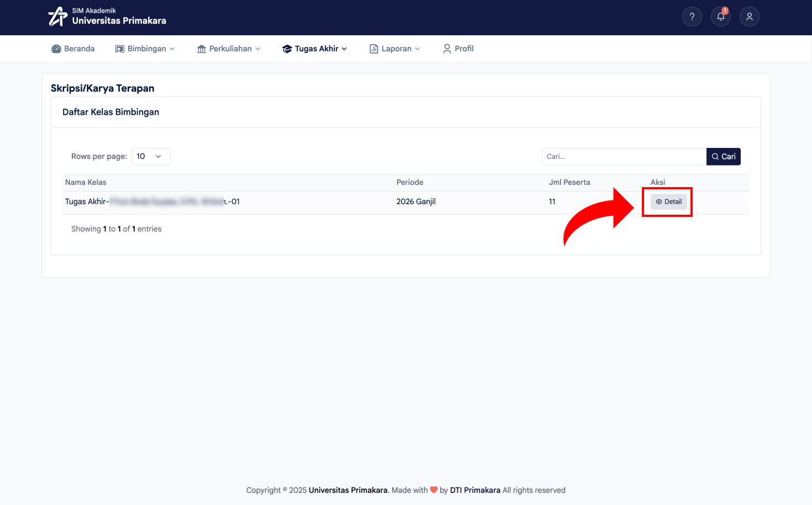Click the Showing 1 to 1 entries text
This screenshot has width=812, height=505.
pos(117,228)
